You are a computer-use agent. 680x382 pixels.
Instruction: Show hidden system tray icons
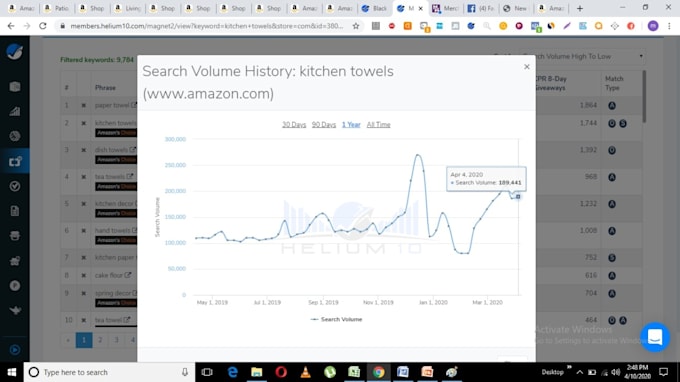click(579, 372)
